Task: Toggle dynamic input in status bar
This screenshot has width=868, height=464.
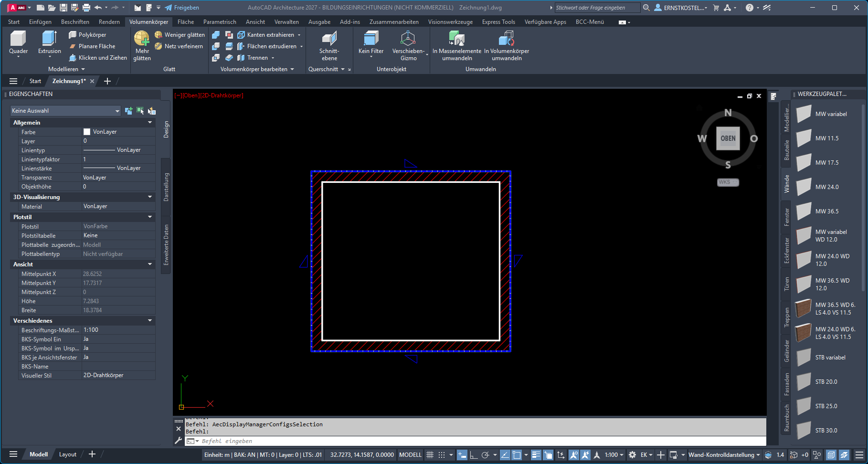Action: (462, 455)
